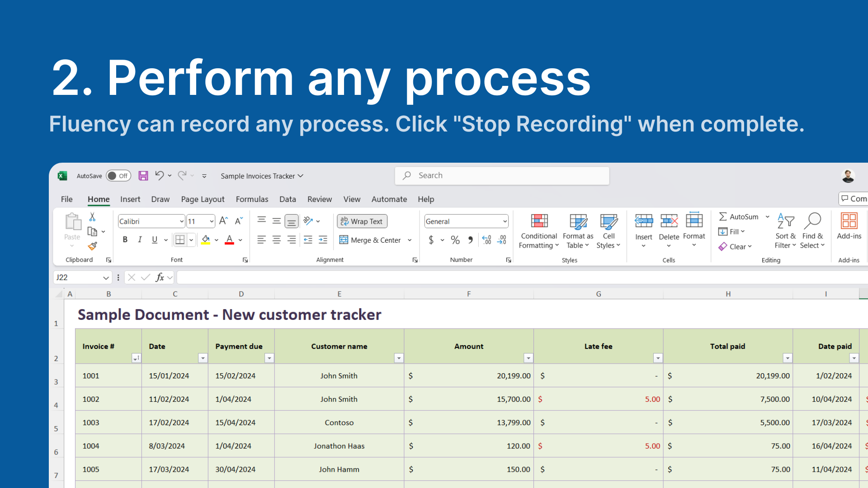Open the font name Calibri dropdown
The width and height of the screenshot is (868, 488).
[x=181, y=221]
